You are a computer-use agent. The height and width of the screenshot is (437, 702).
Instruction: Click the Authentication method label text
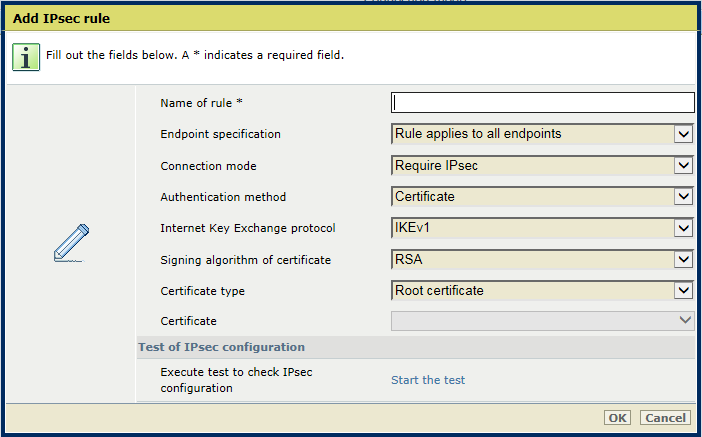pyautogui.click(x=223, y=197)
